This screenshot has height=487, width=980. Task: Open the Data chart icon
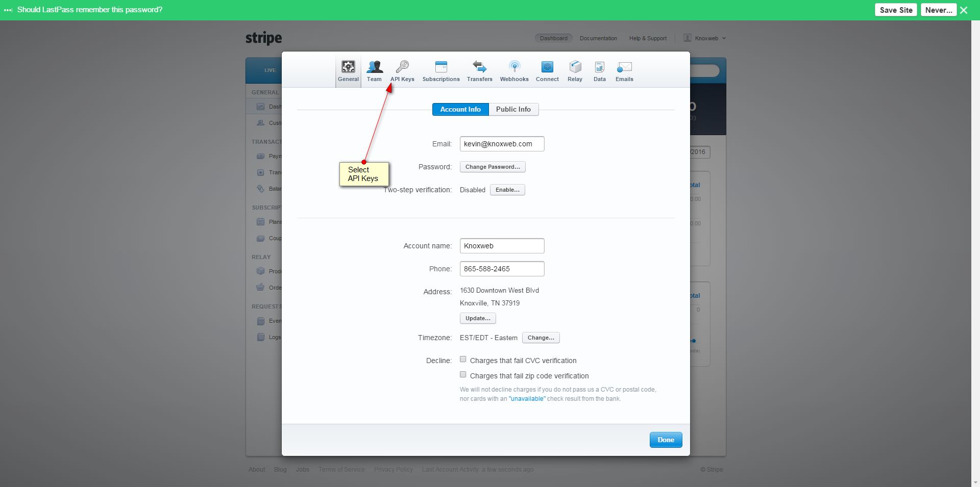600,67
